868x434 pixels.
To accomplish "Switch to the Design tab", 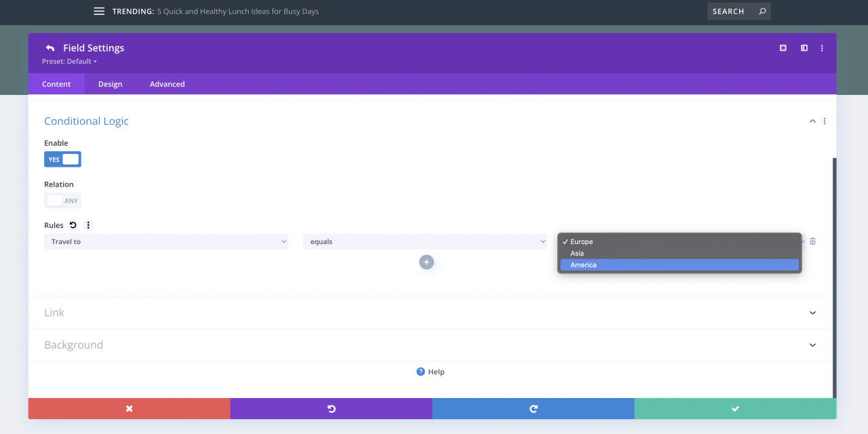I will pos(110,84).
